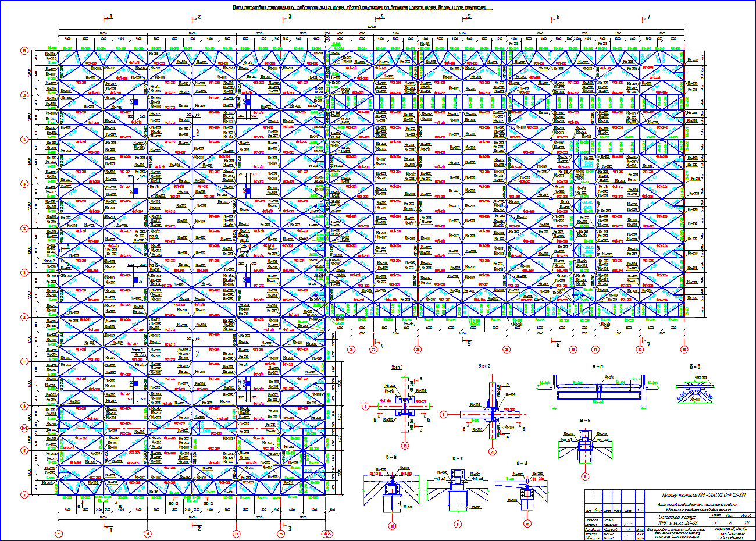The image size is (756, 541).
Task: Select section marker 1 above the plan
Action: pos(110,17)
